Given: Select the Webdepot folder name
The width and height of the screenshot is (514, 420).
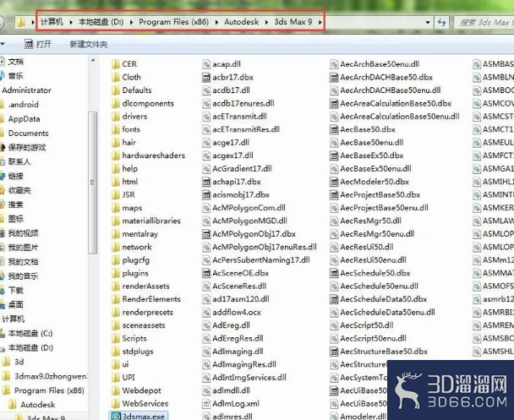Looking at the screenshot, I should click(142, 390).
